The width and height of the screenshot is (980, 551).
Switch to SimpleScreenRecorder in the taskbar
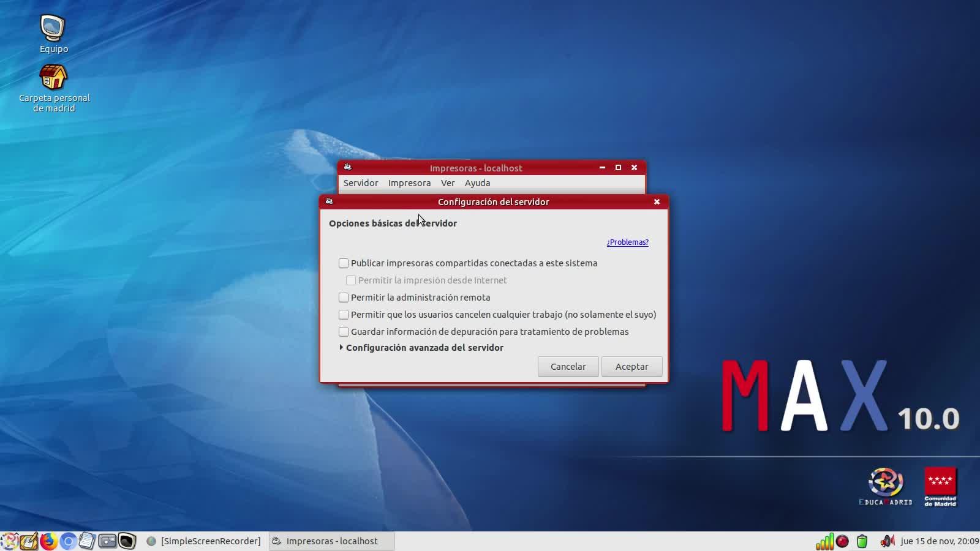click(205, 541)
